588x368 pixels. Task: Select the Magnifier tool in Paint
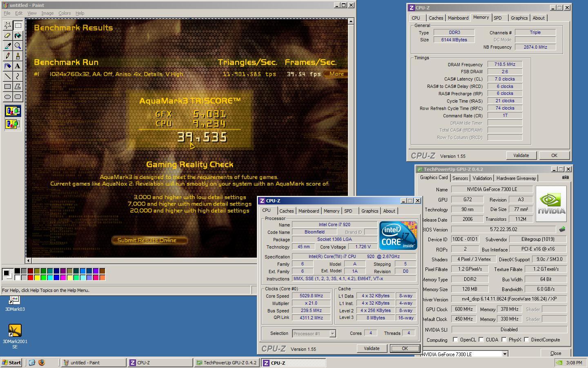(x=18, y=46)
